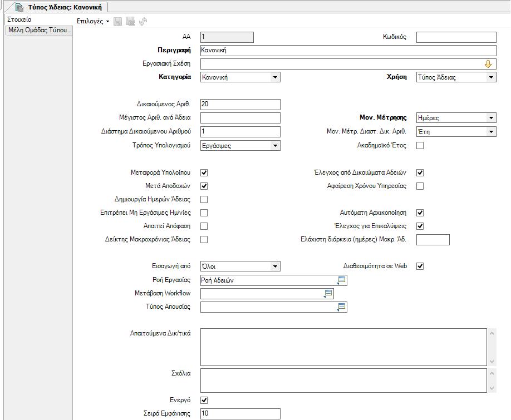Click the Δικαιούμενος Αριθ. field
This screenshot has height=420, width=511.
[x=240, y=105]
